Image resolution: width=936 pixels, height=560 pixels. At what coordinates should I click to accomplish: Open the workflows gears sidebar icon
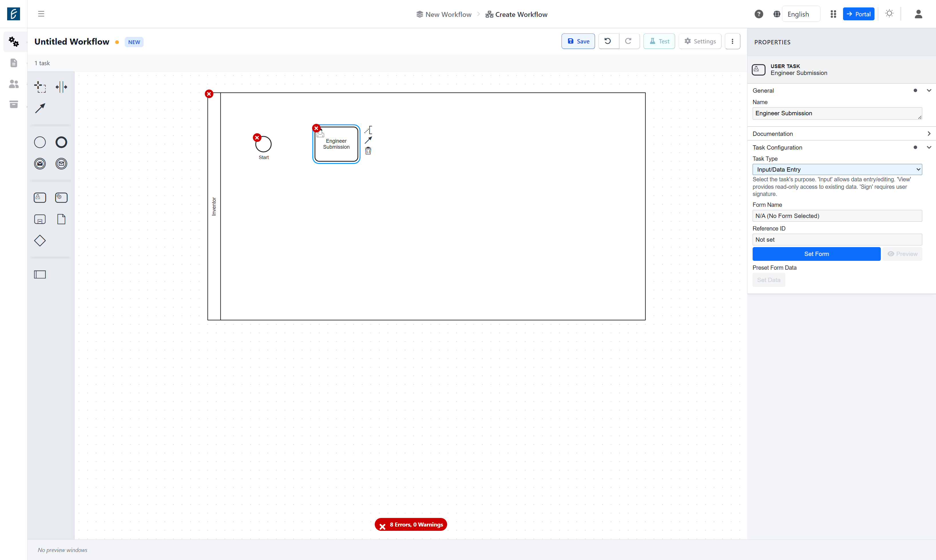tap(13, 41)
